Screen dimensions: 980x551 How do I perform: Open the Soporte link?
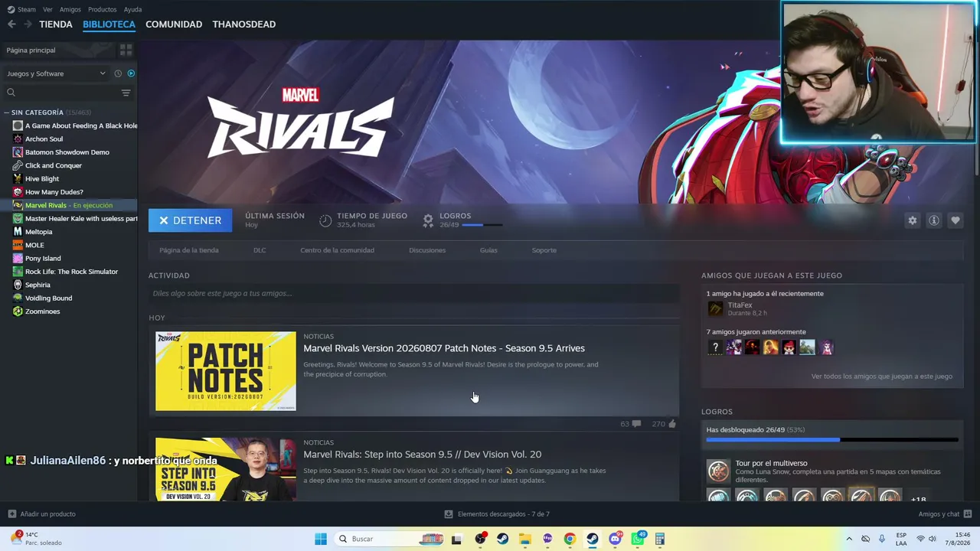click(544, 250)
